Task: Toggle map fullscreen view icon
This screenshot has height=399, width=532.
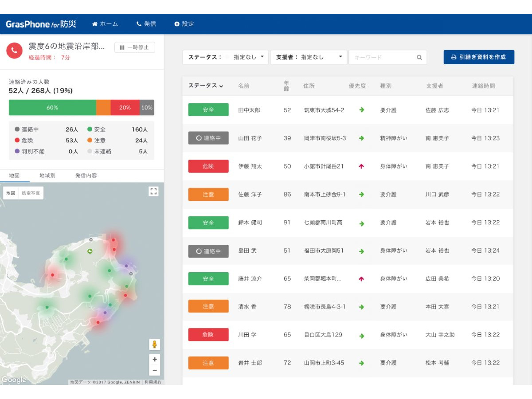Action: [x=153, y=191]
